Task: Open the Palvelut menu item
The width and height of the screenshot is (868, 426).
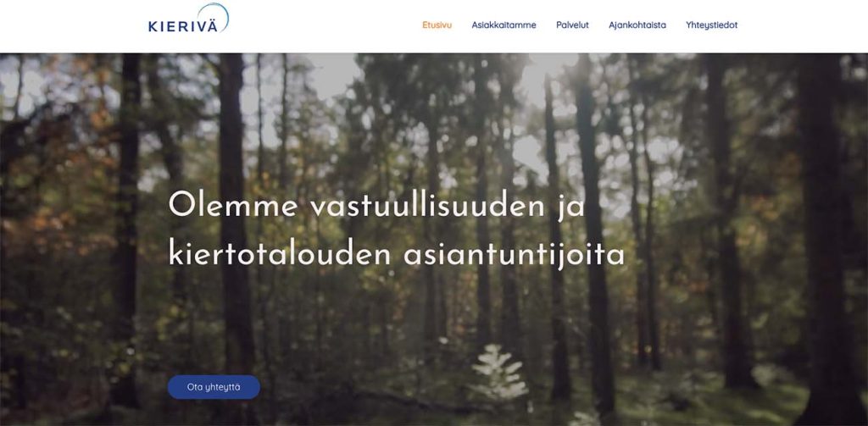Action: (x=572, y=25)
